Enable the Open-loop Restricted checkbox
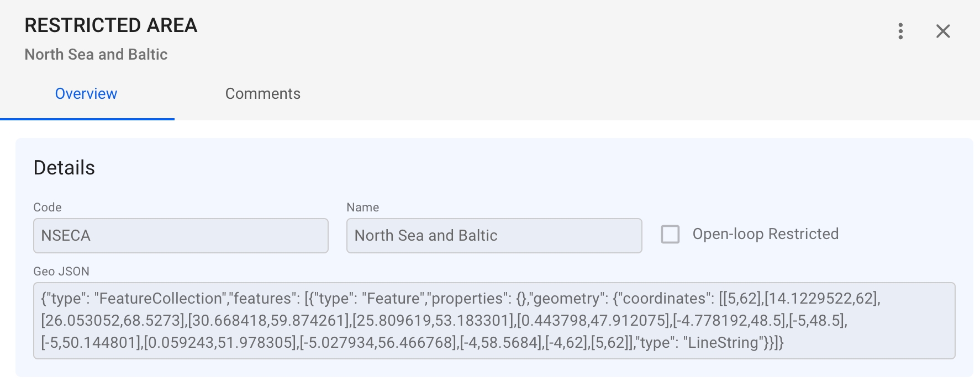The height and width of the screenshot is (382, 980). (670, 234)
